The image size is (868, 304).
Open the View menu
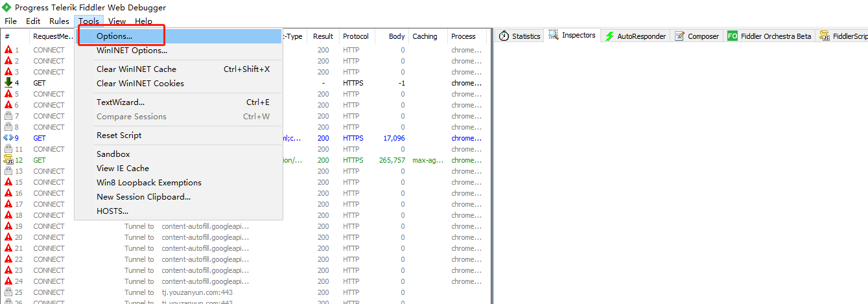point(117,21)
